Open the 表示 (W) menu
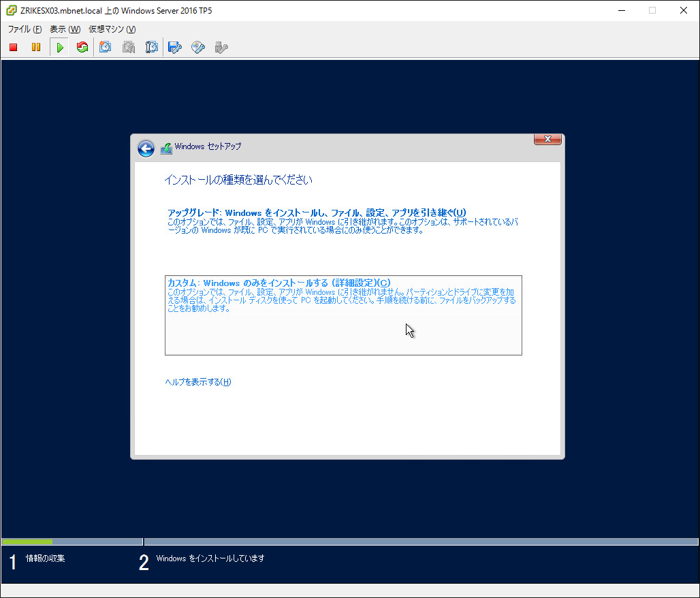700x598 pixels. tap(65, 29)
